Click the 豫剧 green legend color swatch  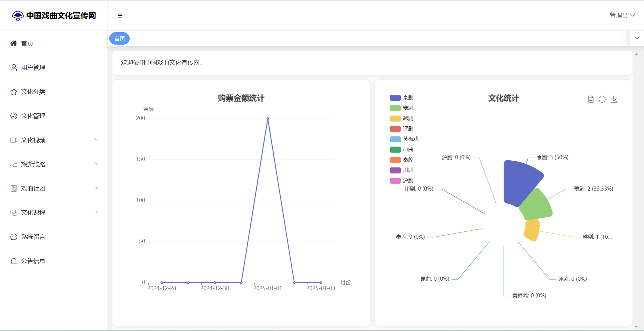pyautogui.click(x=395, y=108)
